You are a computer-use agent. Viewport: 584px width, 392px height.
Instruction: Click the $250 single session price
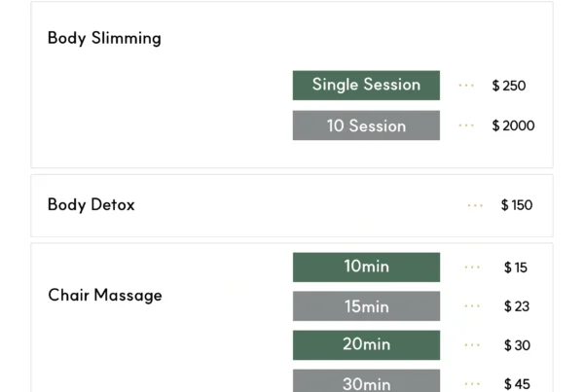[509, 86]
